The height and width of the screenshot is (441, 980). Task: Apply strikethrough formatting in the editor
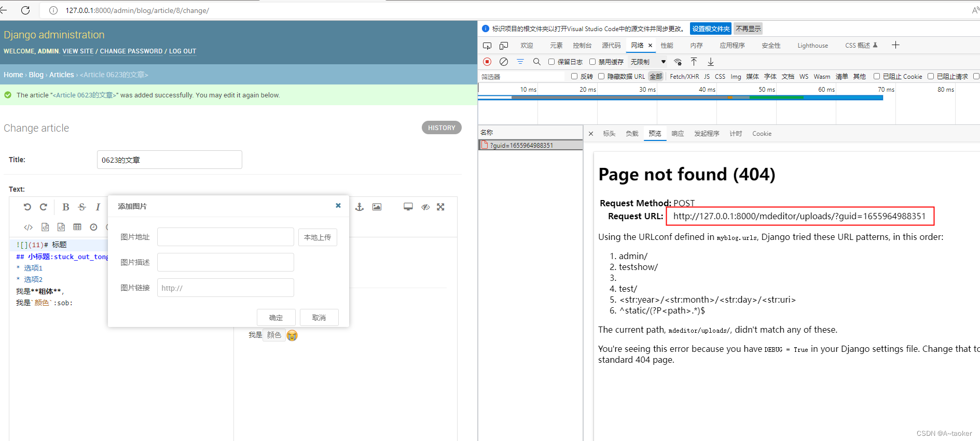(x=82, y=207)
